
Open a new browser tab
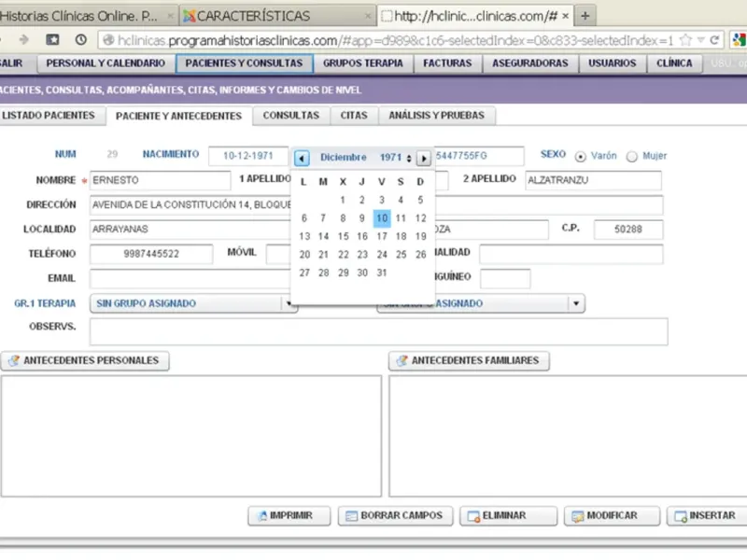pyautogui.click(x=585, y=16)
